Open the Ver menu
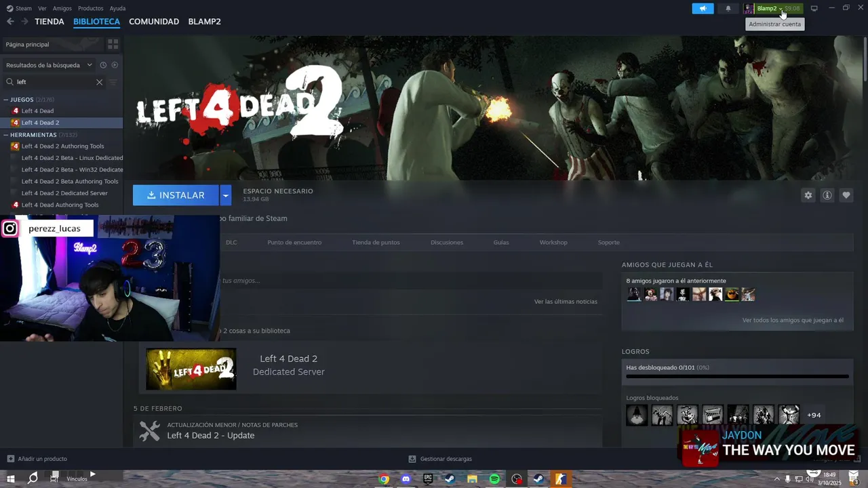This screenshot has width=868, height=488. tap(42, 8)
